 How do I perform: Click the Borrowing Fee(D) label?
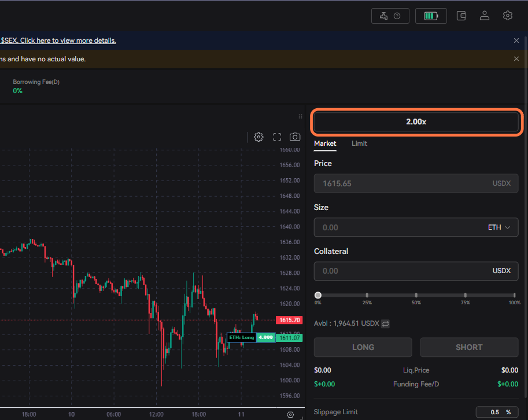click(x=36, y=82)
